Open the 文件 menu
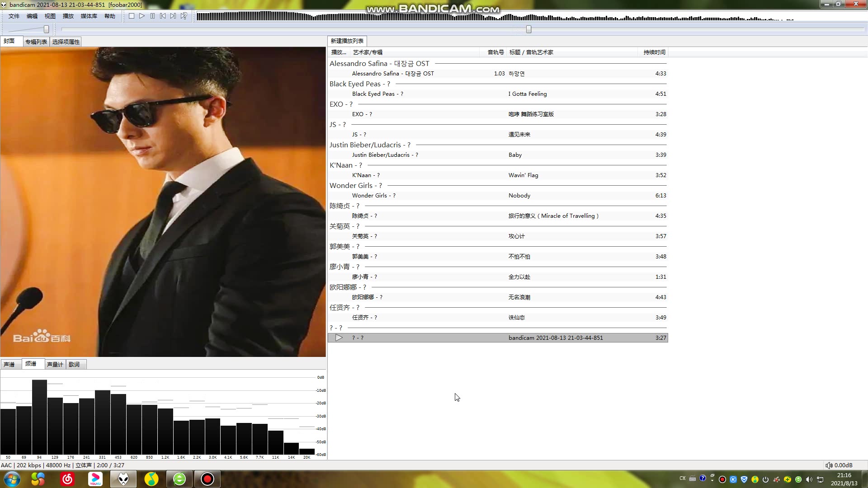This screenshot has height=488, width=868. 14,16
